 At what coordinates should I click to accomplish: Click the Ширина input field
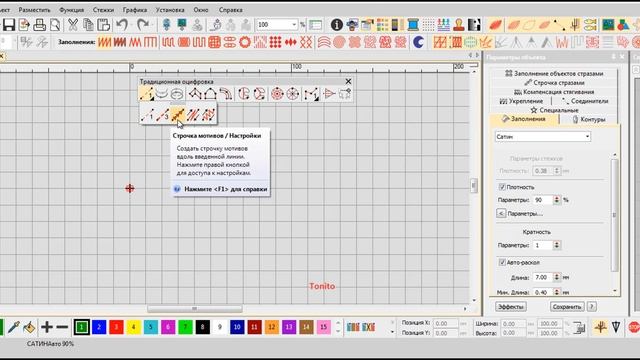[x=514, y=324]
